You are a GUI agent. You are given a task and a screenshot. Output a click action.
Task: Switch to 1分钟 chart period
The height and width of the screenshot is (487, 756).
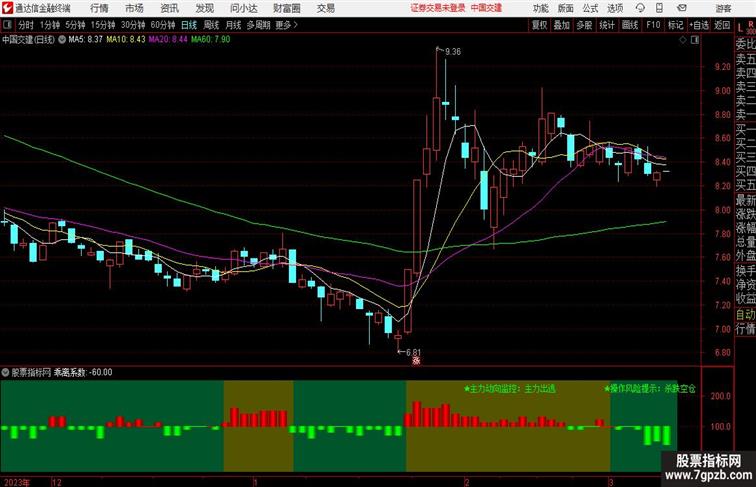pyautogui.click(x=50, y=25)
